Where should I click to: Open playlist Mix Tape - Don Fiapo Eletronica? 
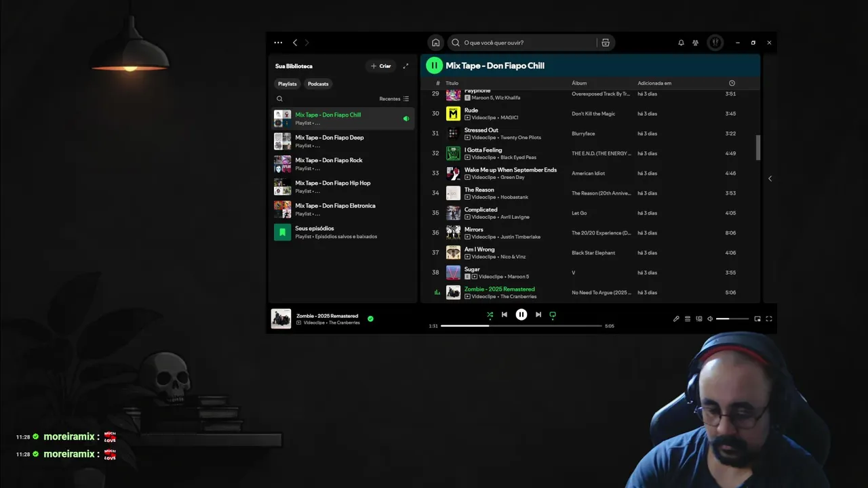pos(343,209)
